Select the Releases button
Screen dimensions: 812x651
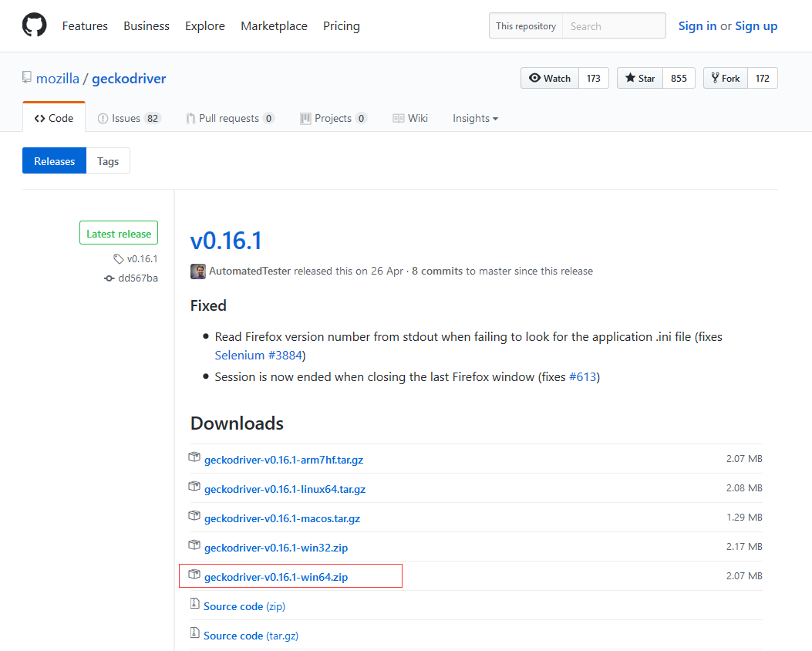pos(55,161)
